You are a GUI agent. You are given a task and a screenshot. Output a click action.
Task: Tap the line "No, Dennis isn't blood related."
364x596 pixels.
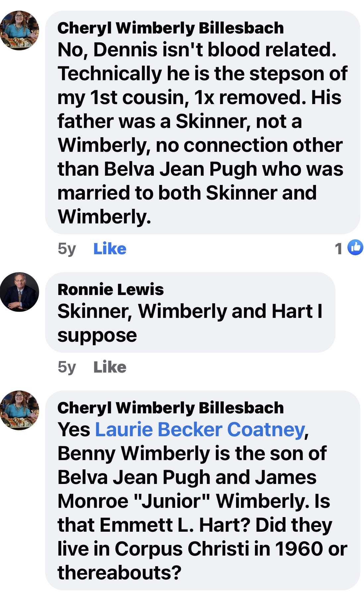pyautogui.click(x=197, y=50)
